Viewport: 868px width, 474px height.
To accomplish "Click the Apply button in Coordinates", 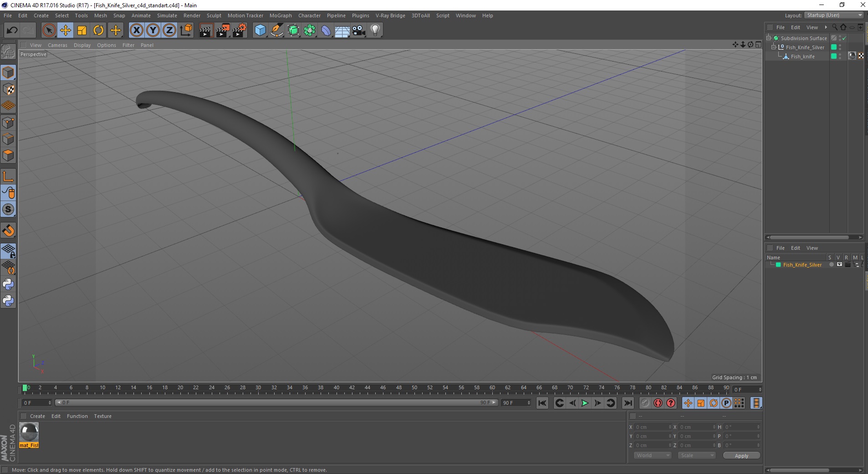I will 741,456.
